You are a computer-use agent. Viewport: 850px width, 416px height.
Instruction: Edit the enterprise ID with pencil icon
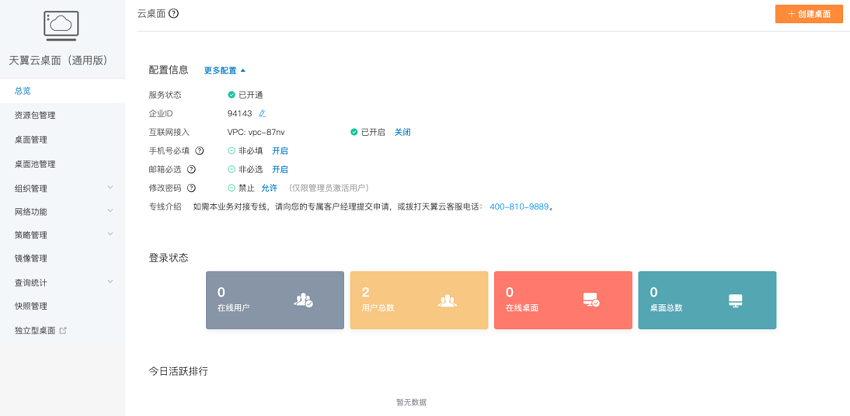click(x=262, y=113)
